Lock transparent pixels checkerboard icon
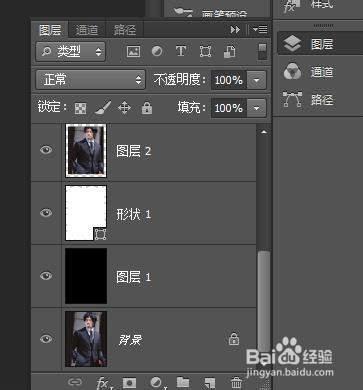Viewport: 363px width, 390px height. coord(80,108)
